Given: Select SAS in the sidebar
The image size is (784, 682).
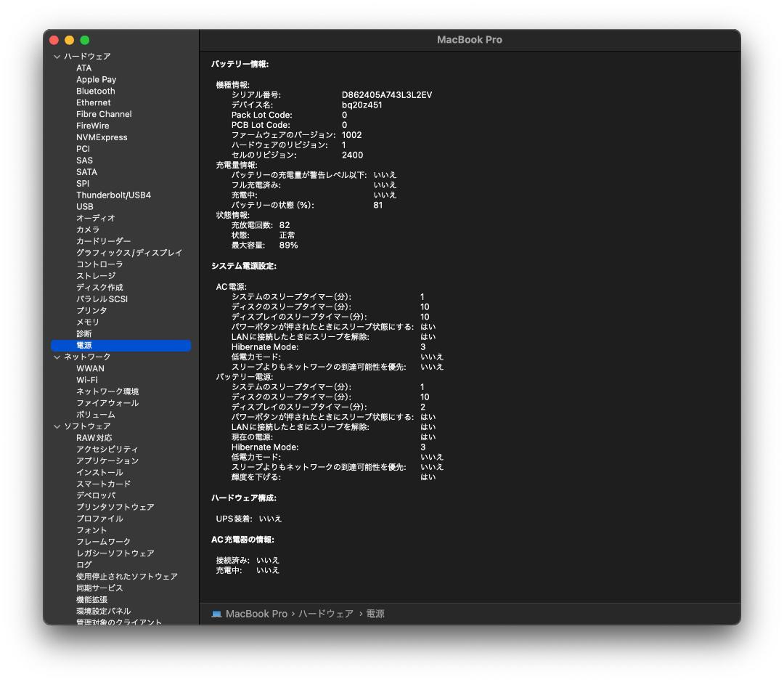Looking at the screenshot, I should tap(84, 160).
